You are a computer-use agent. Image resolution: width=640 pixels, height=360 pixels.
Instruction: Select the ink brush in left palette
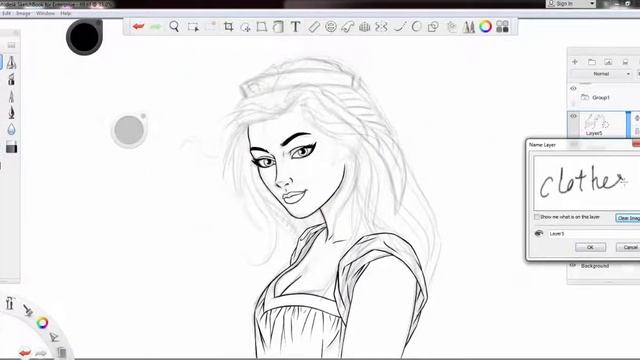[x=11, y=112]
